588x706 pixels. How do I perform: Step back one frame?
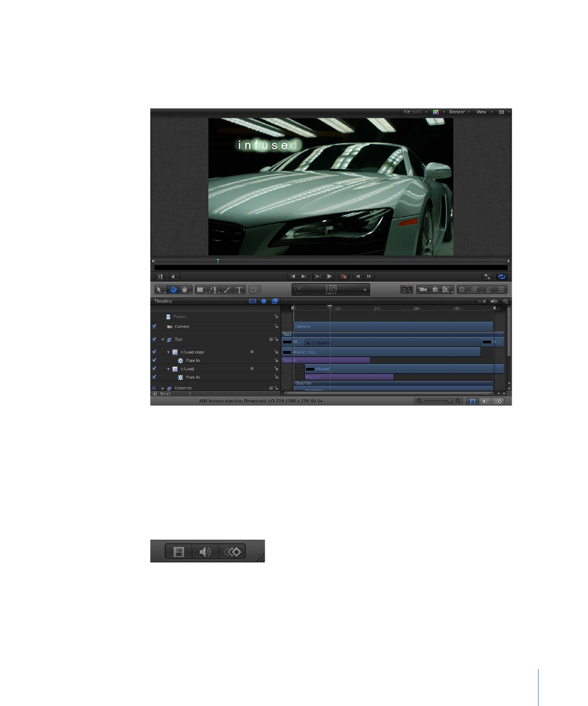coord(358,276)
